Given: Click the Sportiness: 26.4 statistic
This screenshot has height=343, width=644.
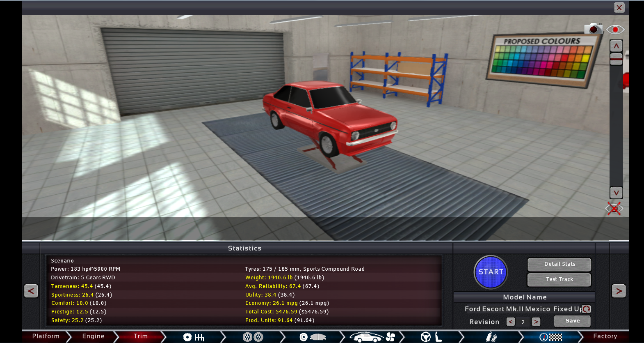Looking at the screenshot, I should [82, 295].
